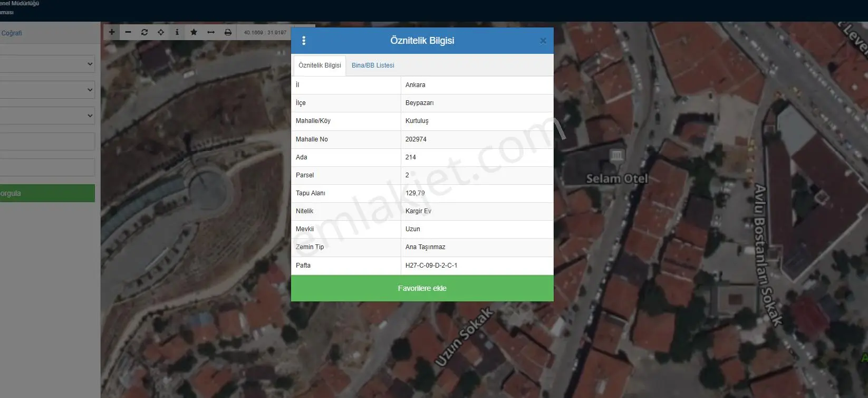Focus the upper empty sidebar text field
The image size is (868, 398).
coord(47,141)
